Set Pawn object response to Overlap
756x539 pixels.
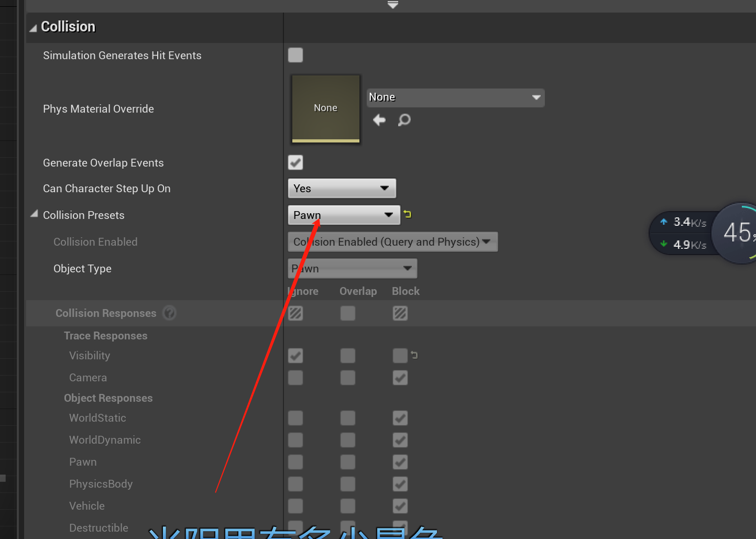[348, 462]
